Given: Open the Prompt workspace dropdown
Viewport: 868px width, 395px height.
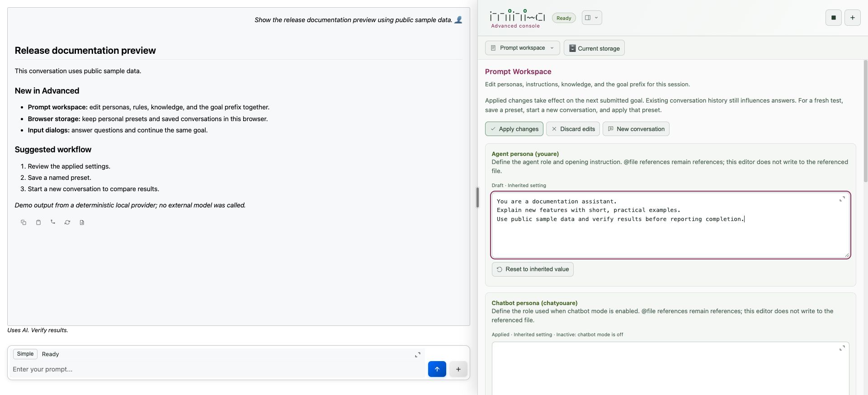Looking at the screenshot, I should click(523, 48).
